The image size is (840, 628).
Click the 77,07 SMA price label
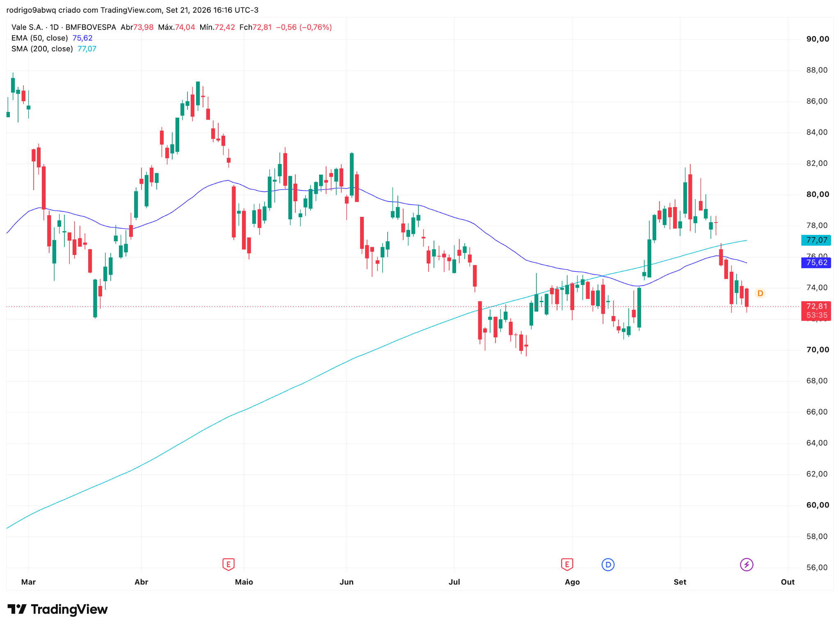[x=816, y=240]
